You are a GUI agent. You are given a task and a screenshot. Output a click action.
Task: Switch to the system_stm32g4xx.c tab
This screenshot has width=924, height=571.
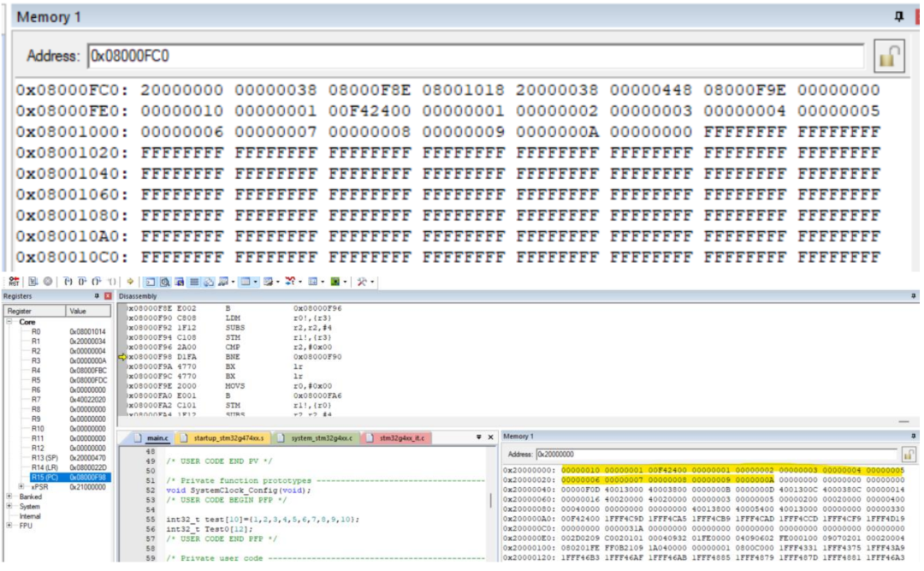click(316, 437)
